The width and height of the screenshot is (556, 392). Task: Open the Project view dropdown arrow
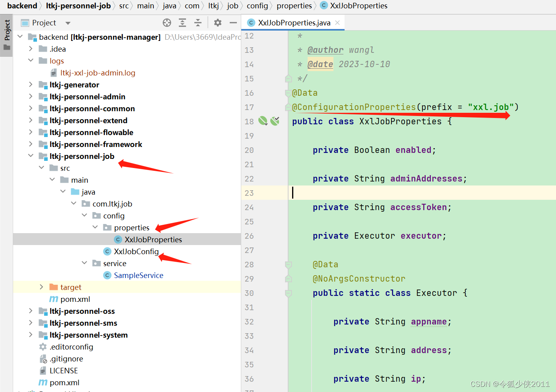tap(68, 23)
